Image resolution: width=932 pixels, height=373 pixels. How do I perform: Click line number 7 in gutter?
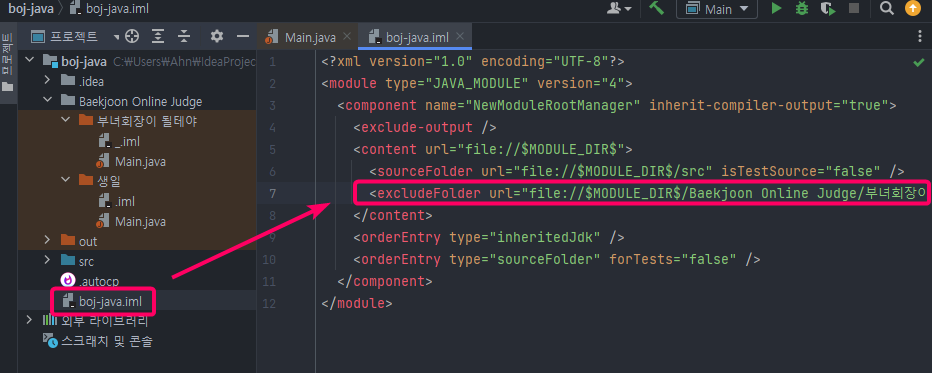point(273,194)
